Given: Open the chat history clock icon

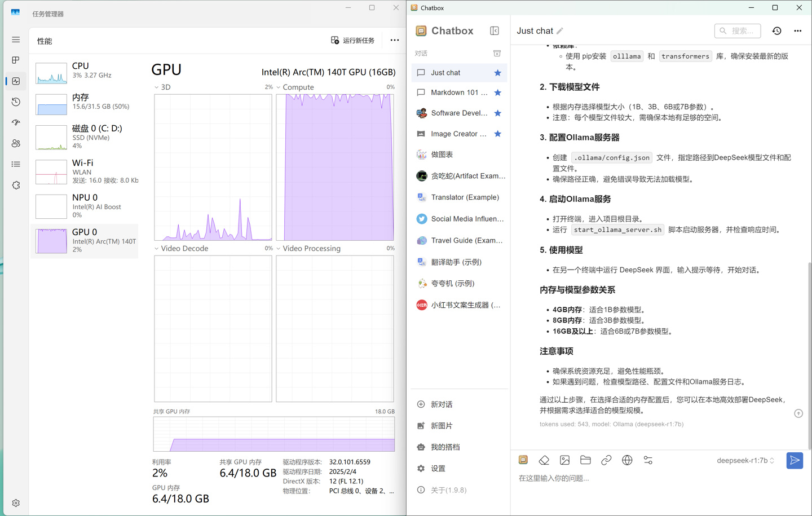Looking at the screenshot, I should [776, 31].
